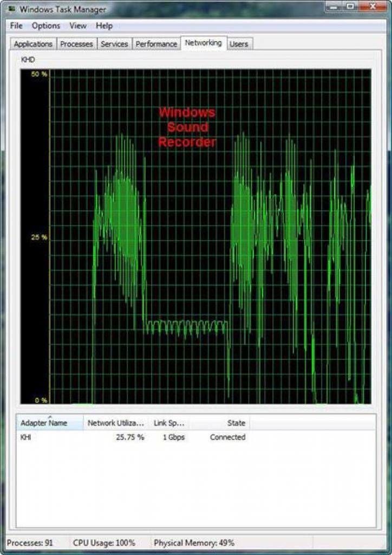The image size is (392, 555).
Task: Open the View menu
Action: tap(78, 26)
